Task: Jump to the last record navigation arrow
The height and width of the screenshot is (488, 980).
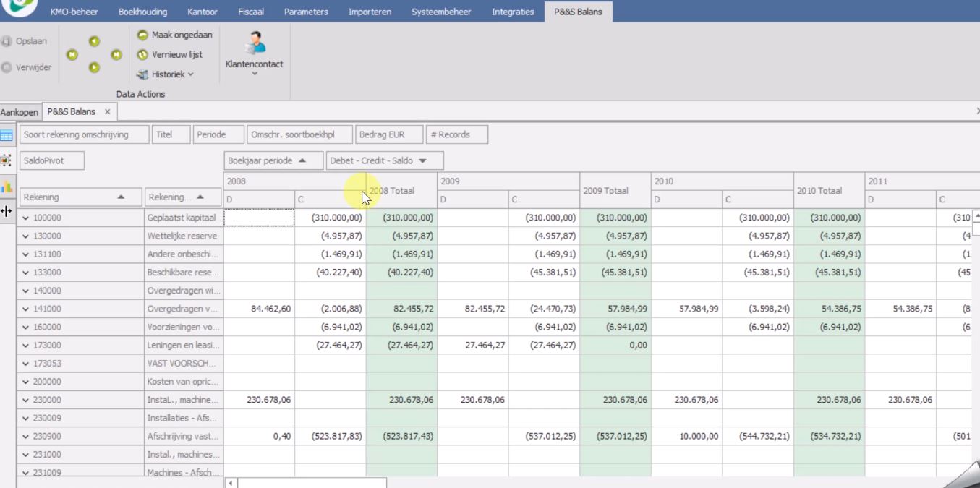Action: pyautogui.click(x=116, y=54)
